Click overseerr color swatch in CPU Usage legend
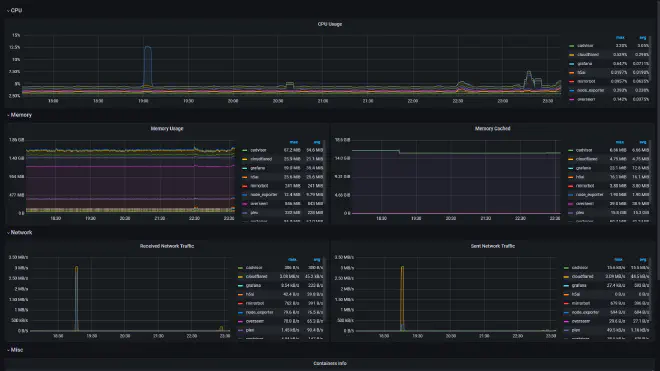The image size is (660, 371). tap(571, 99)
